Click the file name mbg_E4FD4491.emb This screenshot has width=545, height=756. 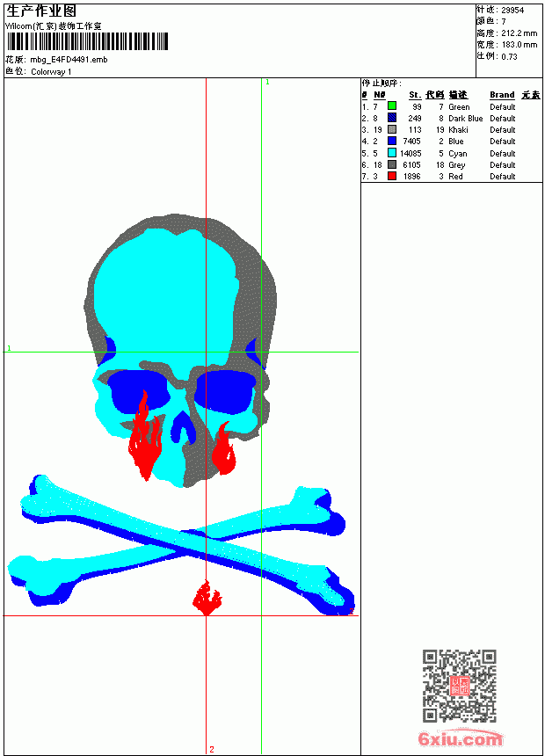tap(69, 60)
